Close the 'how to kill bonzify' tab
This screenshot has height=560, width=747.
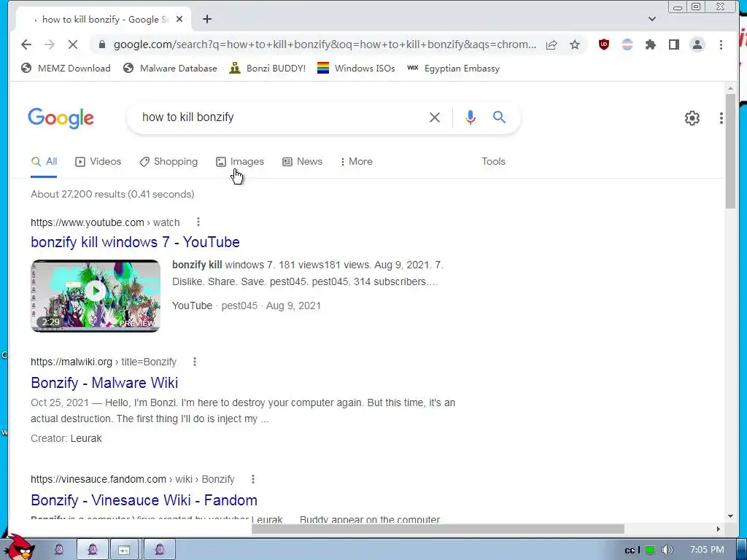coord(179,19)
